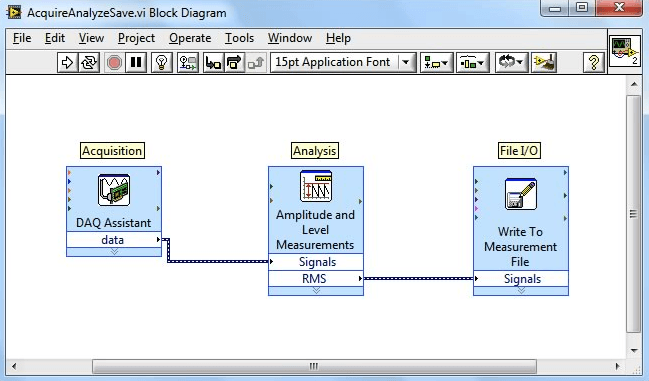Pause execution with the Pause button
This screenshot has height=381, width=649.
pos(136,62)
